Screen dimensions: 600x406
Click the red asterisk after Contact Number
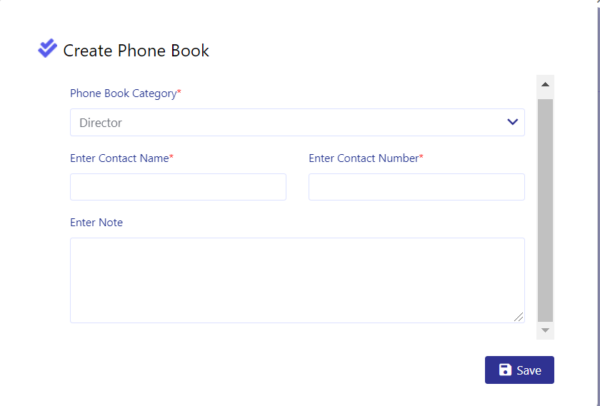421,156
